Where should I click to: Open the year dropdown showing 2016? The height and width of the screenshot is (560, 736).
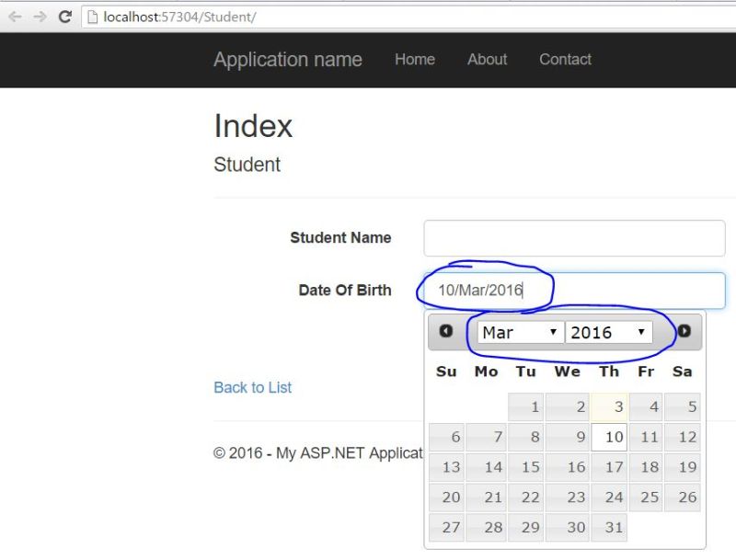610,332
